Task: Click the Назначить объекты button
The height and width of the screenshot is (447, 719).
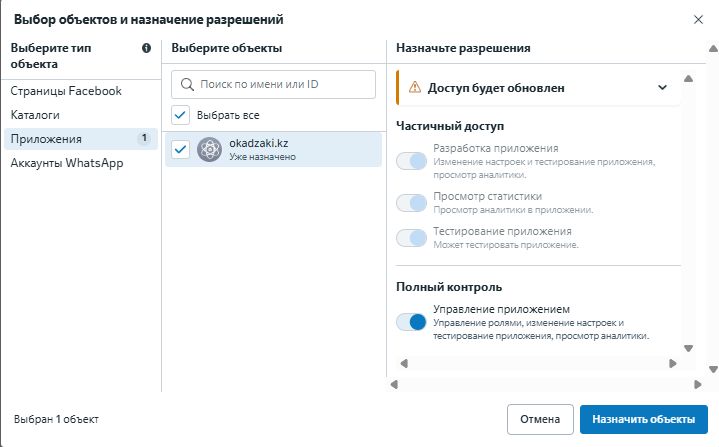Action: pyautogui.click(x=643, y=419)
